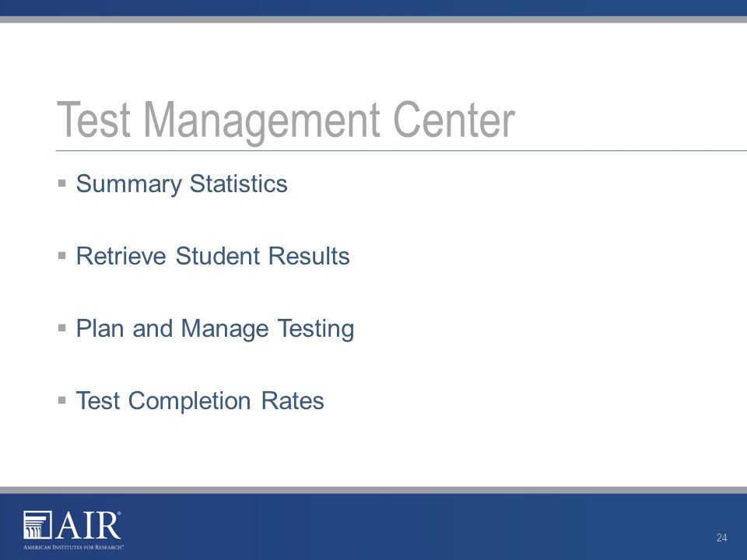Click the Retrieve Student Results bullet marker
The image size is (747, 560).
62,255
